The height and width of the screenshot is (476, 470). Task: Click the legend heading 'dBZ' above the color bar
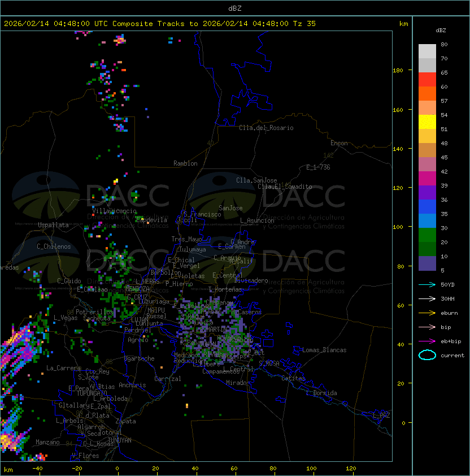441,31
